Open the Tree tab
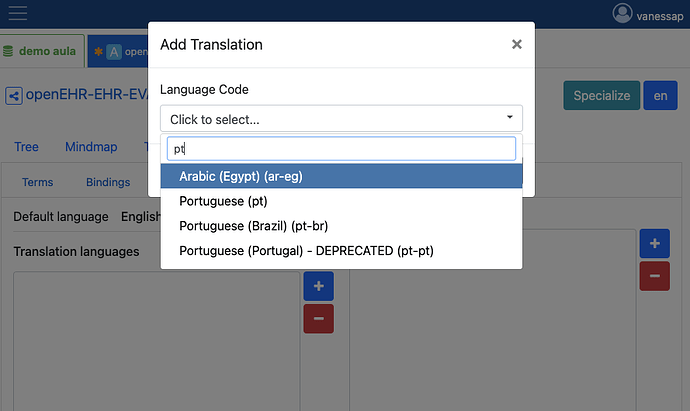 (x=26, y=147)
